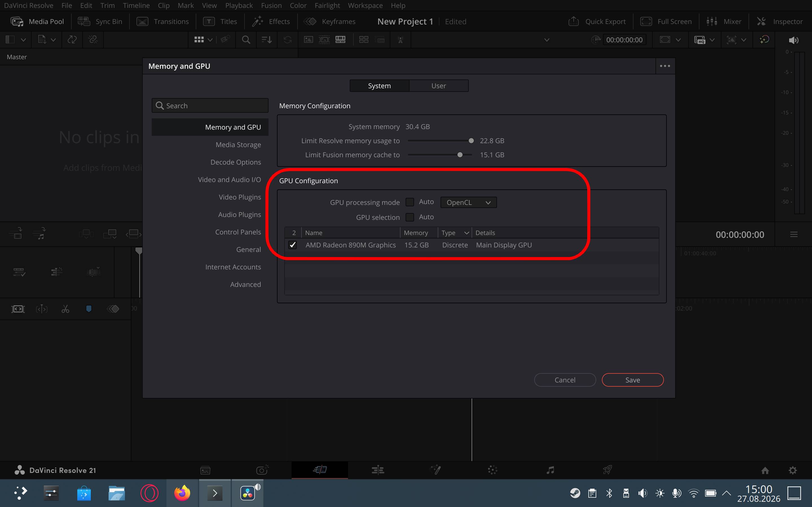Open the Media Pool panel
Image resolution: width=812 pixels, height=507 pixels.
tap(37, 21)
